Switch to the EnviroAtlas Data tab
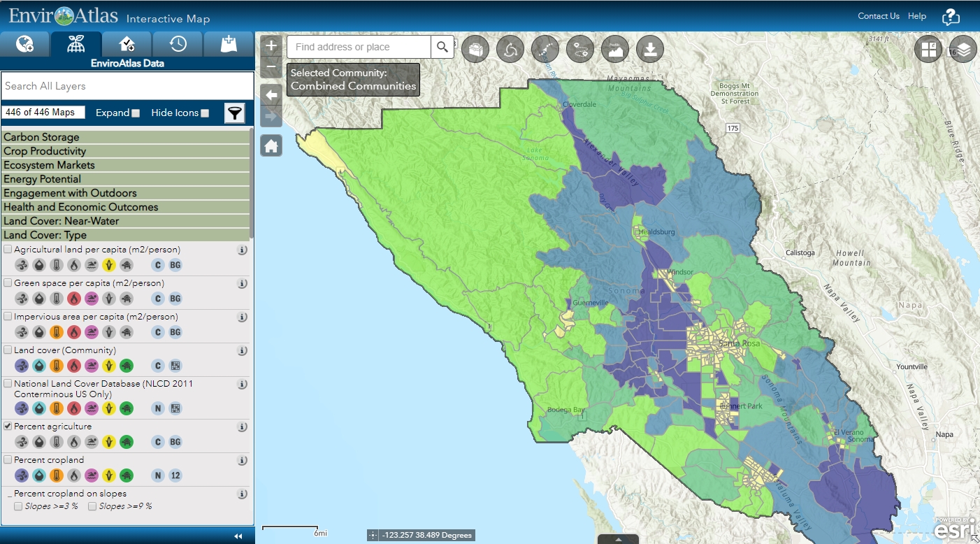Viewport: 980px width, 544px height. [x=76, y=43]
